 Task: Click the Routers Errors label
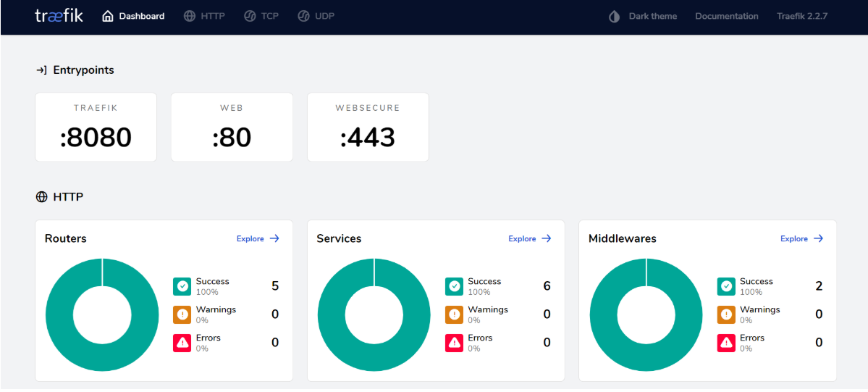(x=208, y=338)
